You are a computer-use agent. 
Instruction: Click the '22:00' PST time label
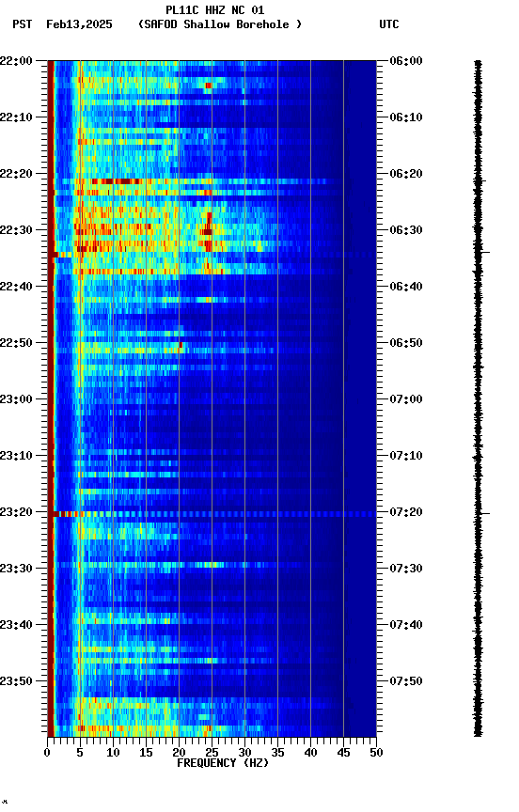click(16, 61)
